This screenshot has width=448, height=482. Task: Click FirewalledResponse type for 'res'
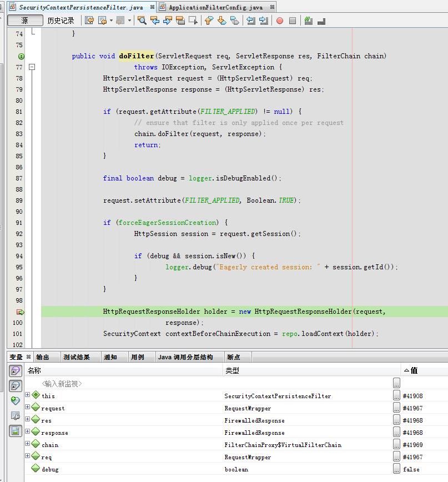pyautogui.click(x=254, y=420)
